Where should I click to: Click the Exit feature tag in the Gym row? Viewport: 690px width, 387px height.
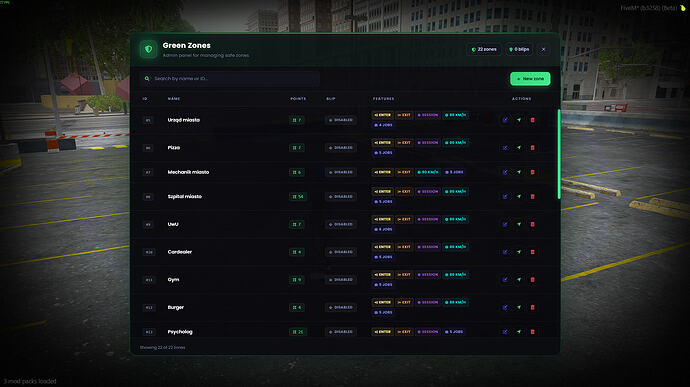404,275
